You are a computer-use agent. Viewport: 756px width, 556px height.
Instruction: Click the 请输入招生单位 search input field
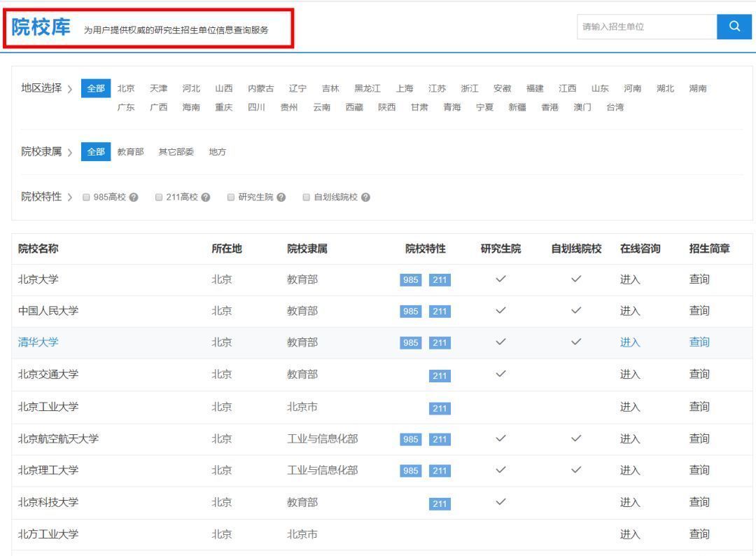click(x=644, y=26)
